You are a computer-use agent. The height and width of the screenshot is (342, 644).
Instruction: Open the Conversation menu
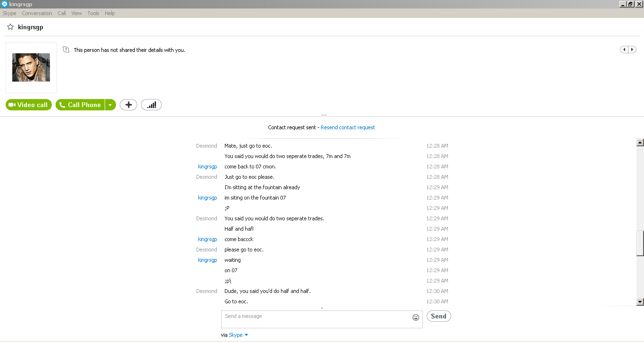[37, 13]
